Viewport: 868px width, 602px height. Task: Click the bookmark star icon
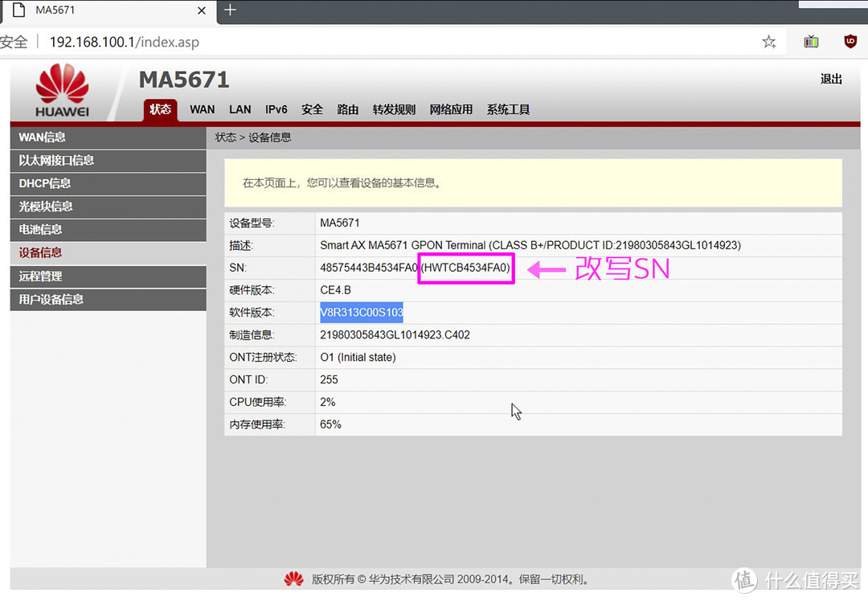point(769,42)
